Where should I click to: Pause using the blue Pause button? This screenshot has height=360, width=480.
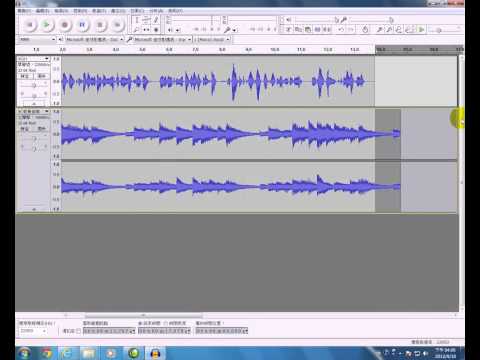pos(82,25)
